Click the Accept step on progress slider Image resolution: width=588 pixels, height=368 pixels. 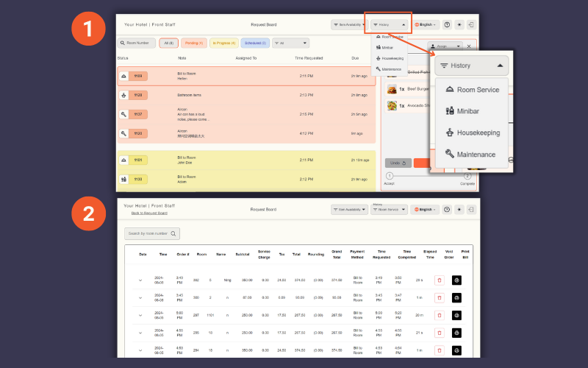point(390,176)
